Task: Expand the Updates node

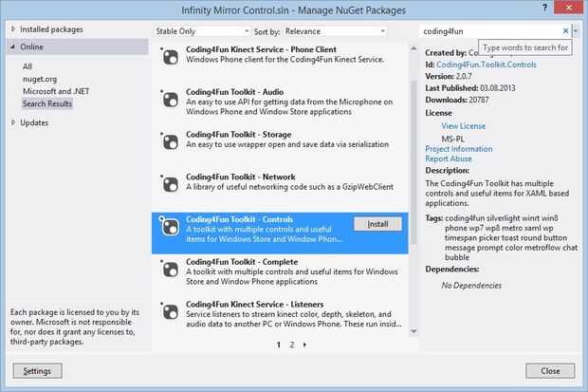Action: 13,122
